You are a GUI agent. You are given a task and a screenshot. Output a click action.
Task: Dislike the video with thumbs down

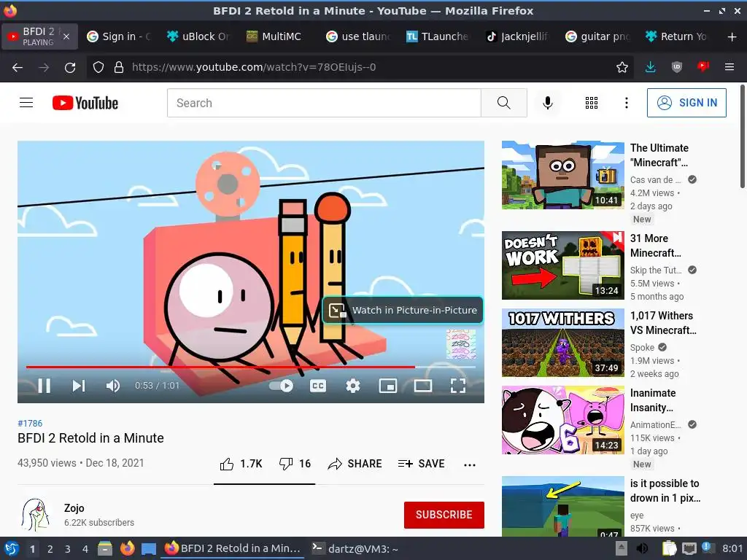[x=295, y=464]
